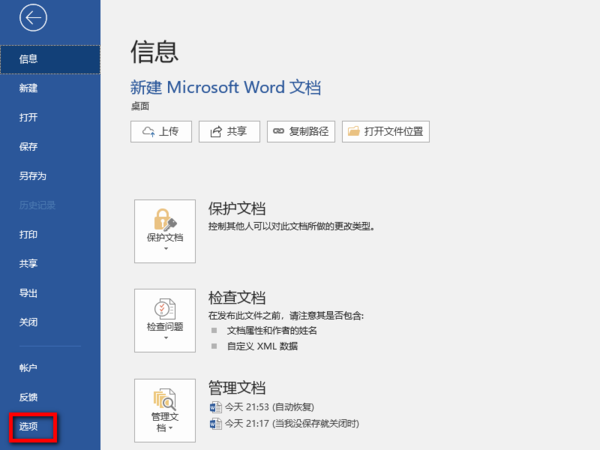Click the 保护文档 heading
Screen dimensions: 600x450
click(237, 209)
